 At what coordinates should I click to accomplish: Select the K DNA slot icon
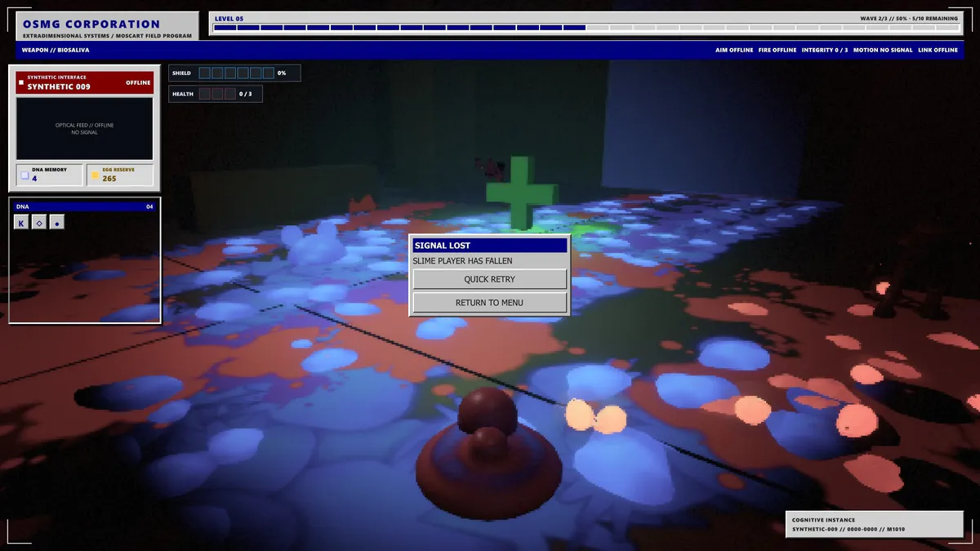21,223
